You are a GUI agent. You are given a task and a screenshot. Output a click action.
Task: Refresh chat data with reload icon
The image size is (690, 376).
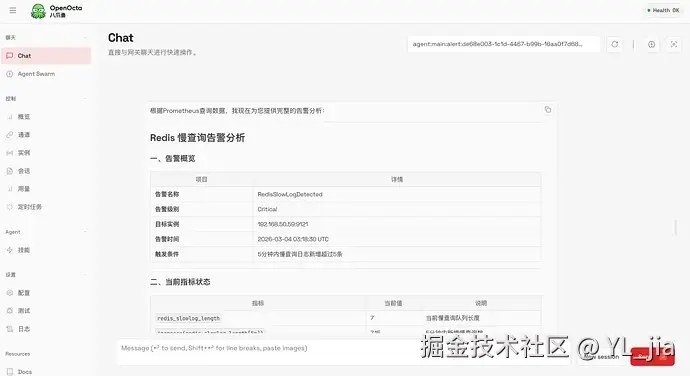615,44
